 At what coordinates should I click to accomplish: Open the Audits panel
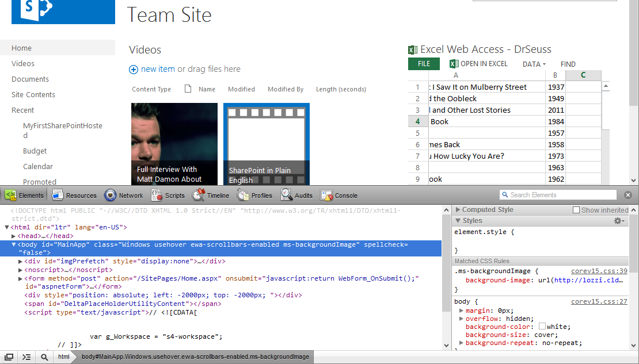[x=296, y=196]
